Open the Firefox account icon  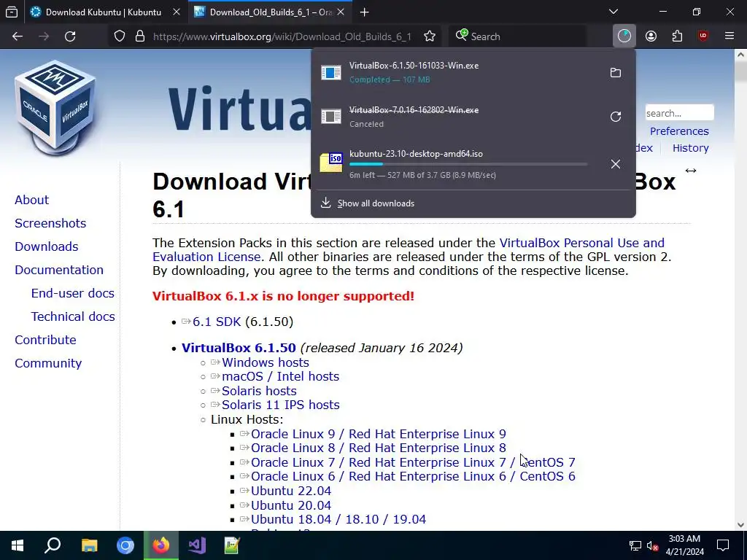pyautogui.click(x=651, y=36)
